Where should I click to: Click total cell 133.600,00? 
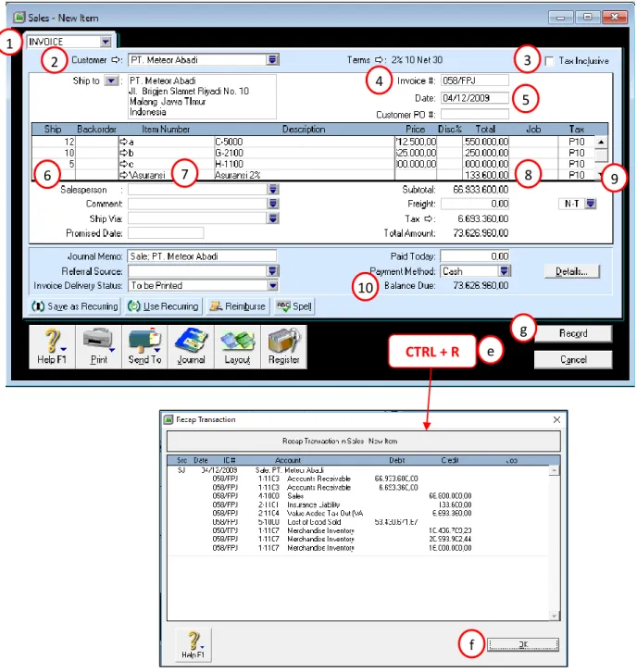486,175
